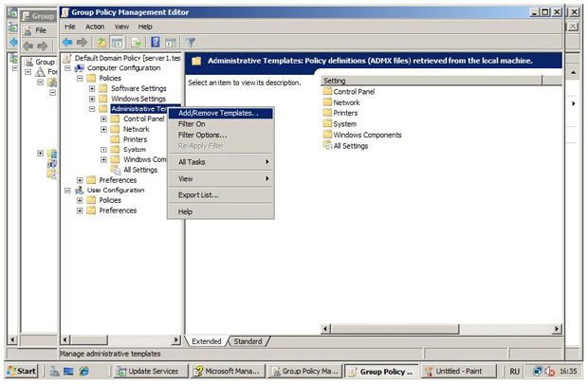
Task: Click the Back arrow in the editor toolbar
Action: (x=68, y=42)
